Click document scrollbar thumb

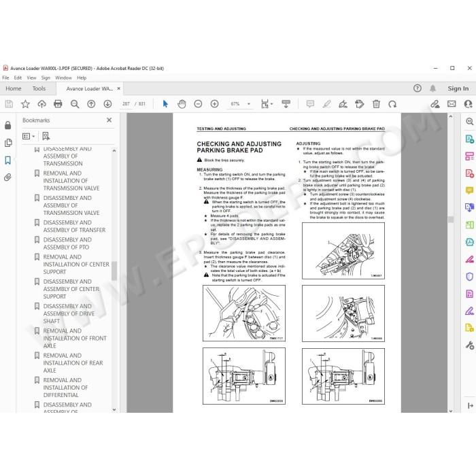(x=451, y=220)
